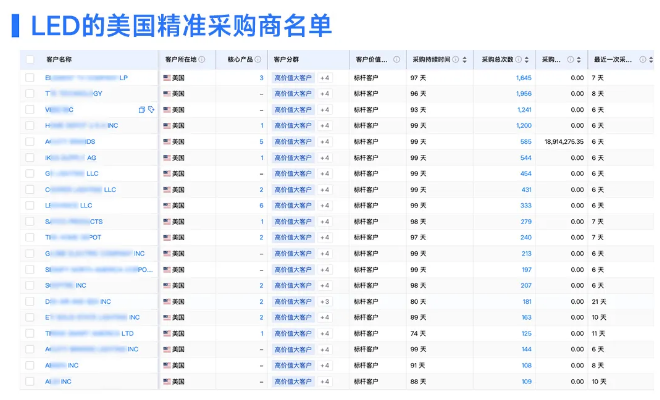Image resolution: width=660 pixels, height=400 pixels.
Task: Click info icon beside 客户价值 header
Action: [x=397, y=59]
